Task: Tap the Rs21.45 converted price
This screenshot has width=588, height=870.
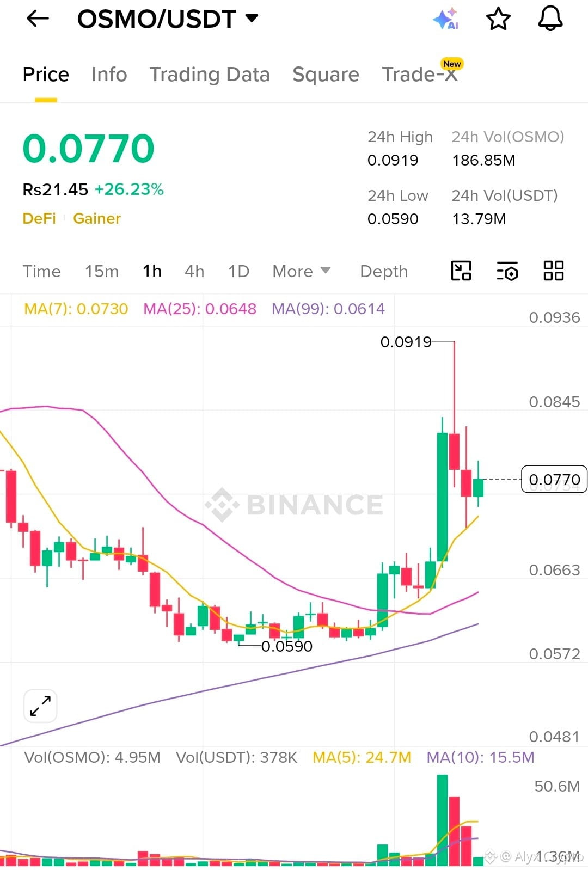Action: click(x=55, y=189)
